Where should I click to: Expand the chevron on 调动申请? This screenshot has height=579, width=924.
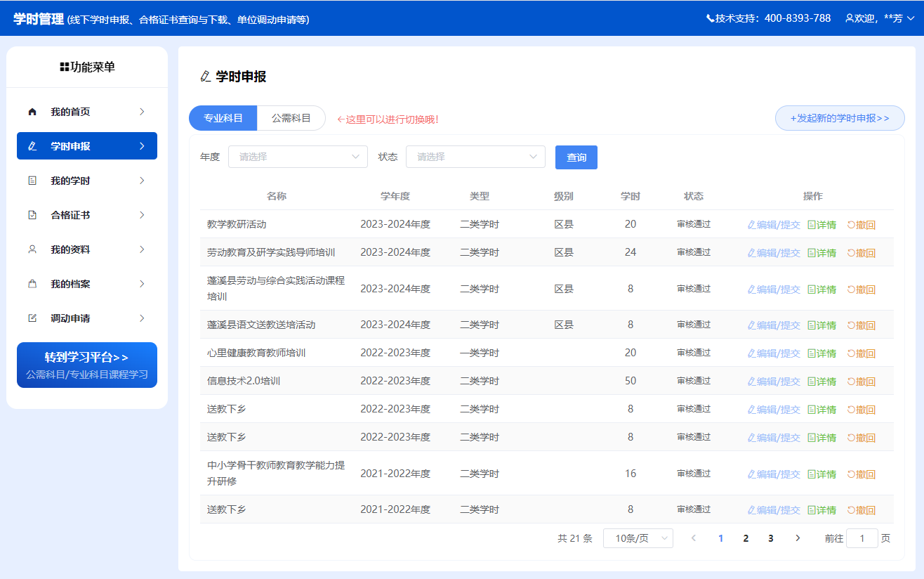pos(142,318)
